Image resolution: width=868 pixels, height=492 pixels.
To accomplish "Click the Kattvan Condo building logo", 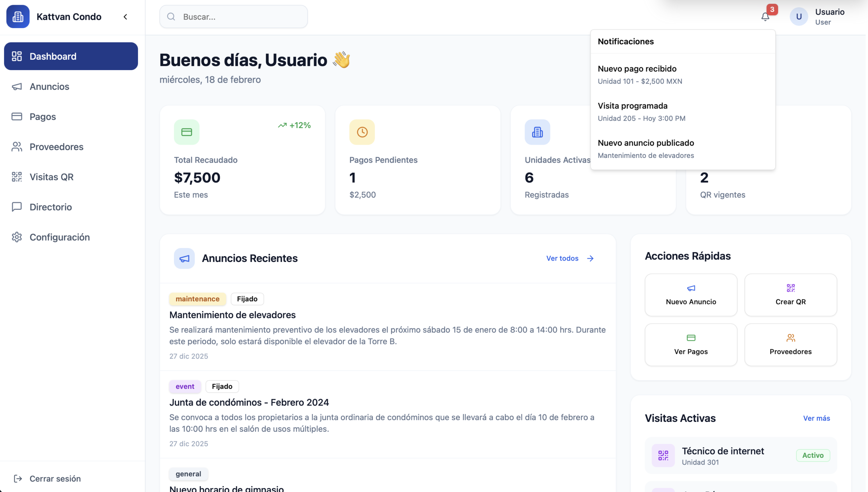I will click(18, 17).
